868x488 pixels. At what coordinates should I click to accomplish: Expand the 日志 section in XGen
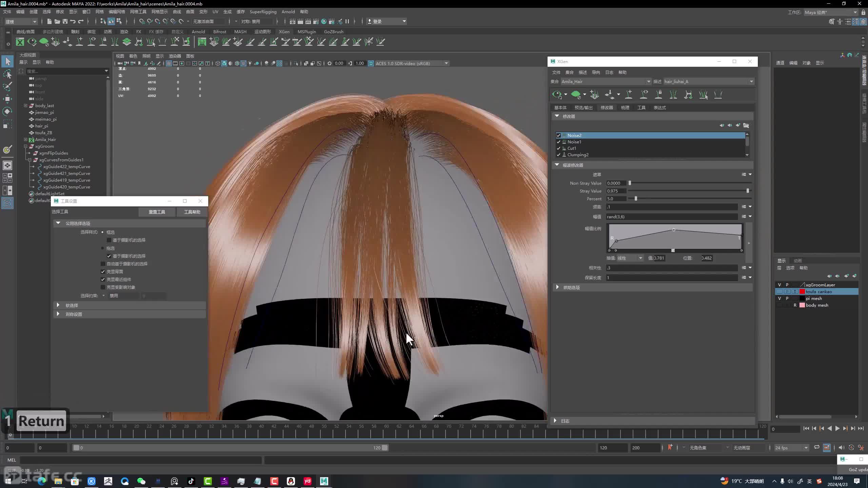tap(555, 421)
